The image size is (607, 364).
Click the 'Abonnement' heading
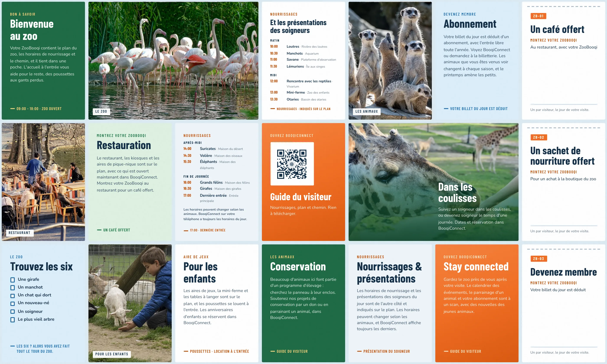(x=470, y=24)
